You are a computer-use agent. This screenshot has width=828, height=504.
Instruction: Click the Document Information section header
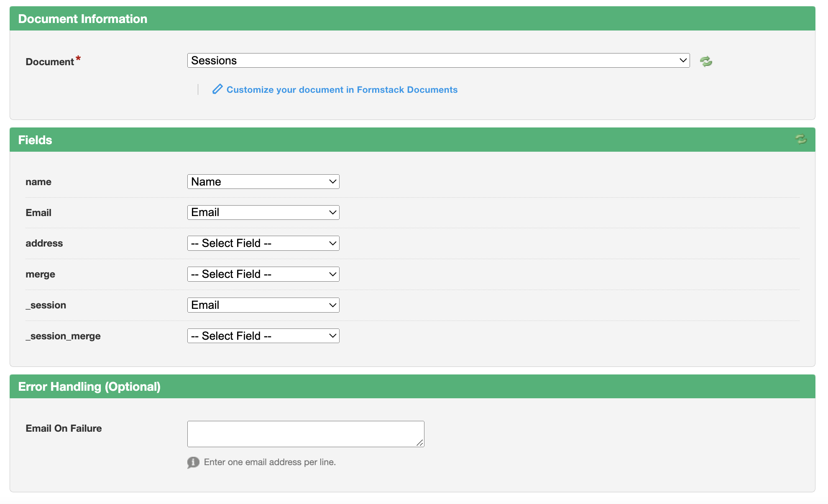83,19
